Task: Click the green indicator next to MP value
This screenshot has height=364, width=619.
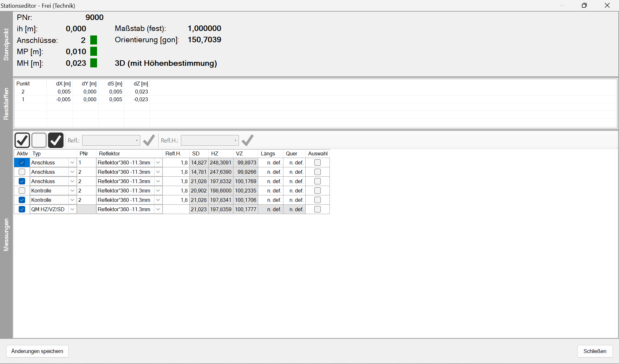Action: 93,51
